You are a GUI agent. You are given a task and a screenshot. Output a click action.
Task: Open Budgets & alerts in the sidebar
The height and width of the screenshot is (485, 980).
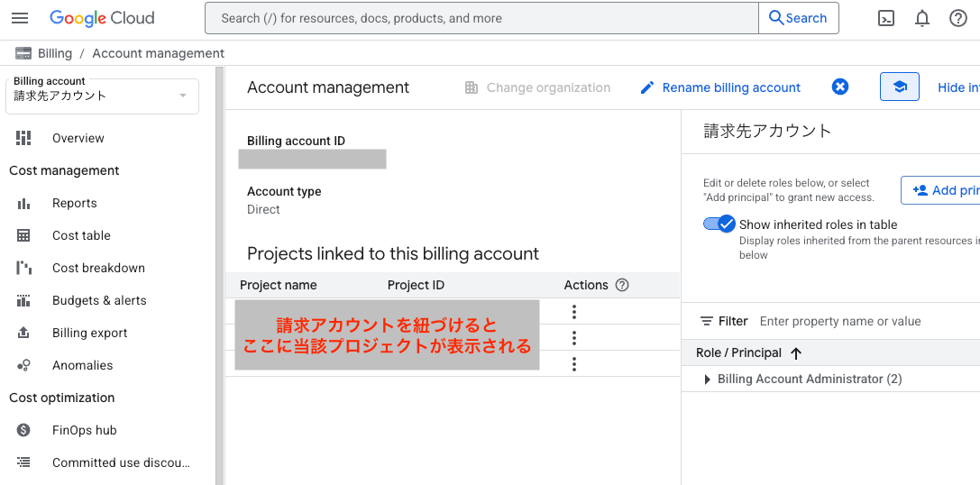[99, 300]
